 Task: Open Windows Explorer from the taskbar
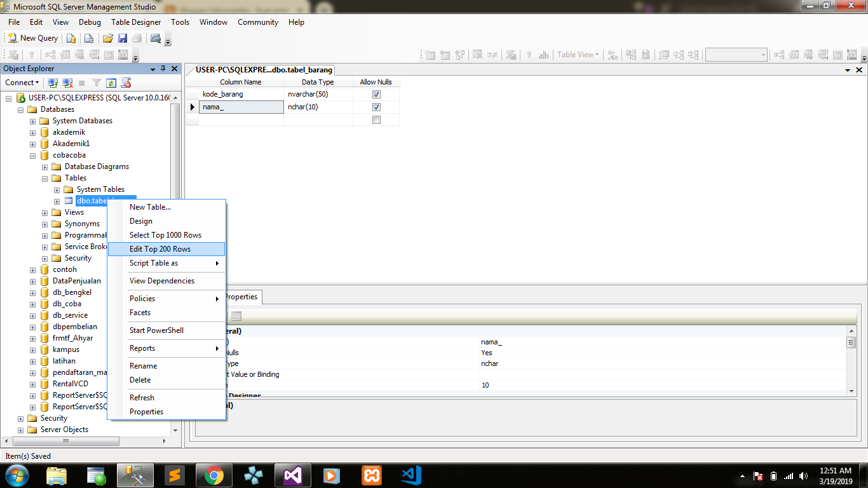tap(56, 475)
